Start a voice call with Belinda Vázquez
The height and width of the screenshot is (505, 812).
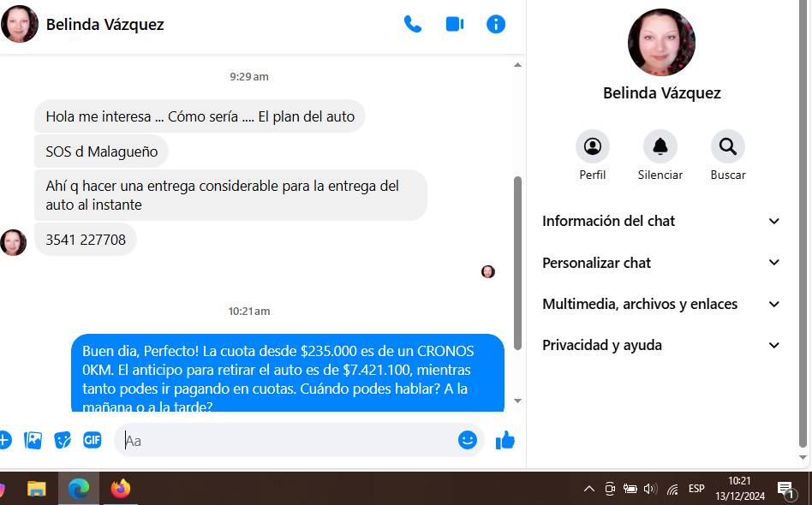click(413, 24)
